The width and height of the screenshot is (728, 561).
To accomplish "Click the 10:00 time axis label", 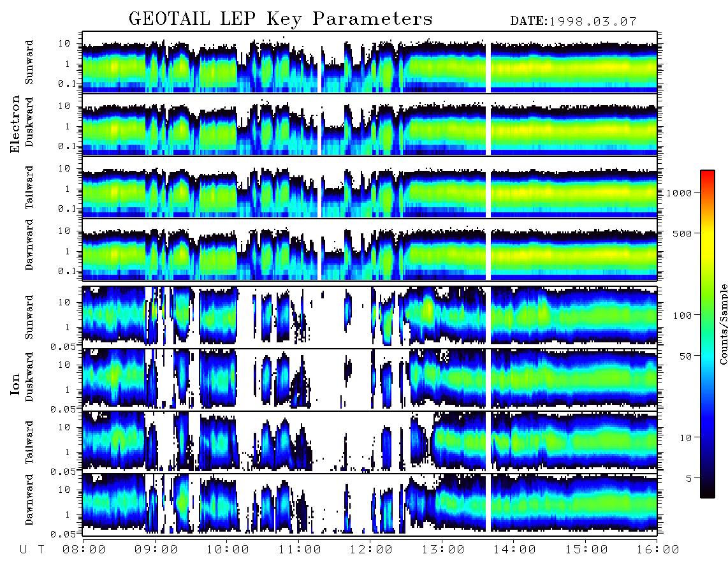I will [x=228, y=550].
